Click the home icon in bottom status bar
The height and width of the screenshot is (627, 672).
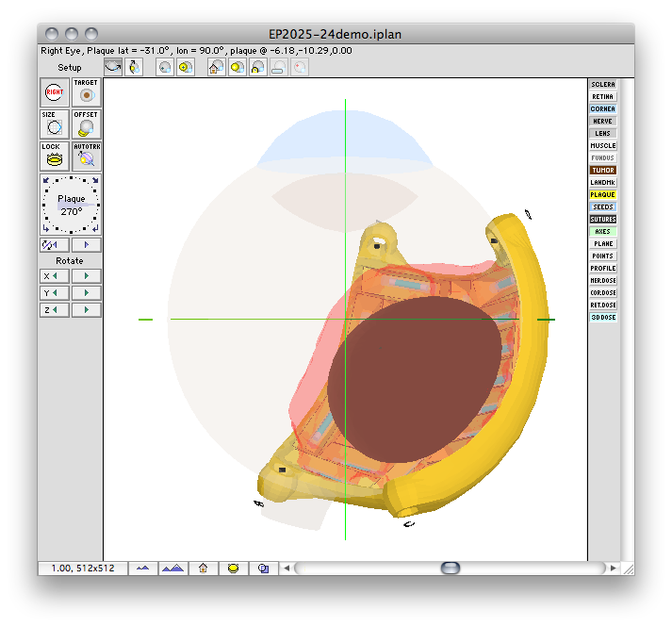pos(202,569)
